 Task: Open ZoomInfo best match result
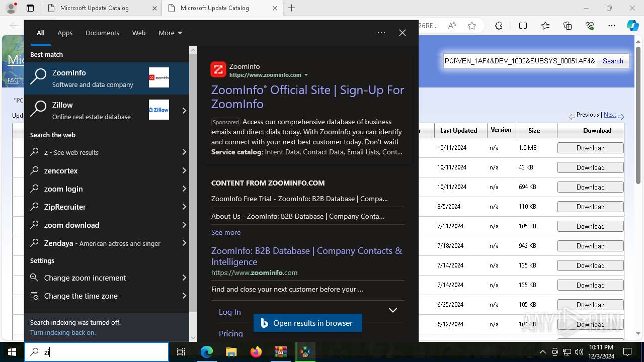click(107, 78)
